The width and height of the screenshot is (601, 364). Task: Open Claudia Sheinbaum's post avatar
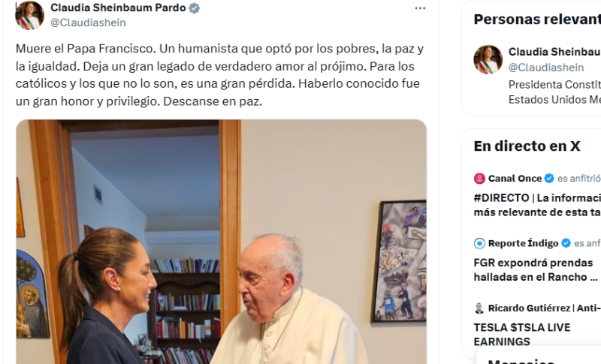29,15
